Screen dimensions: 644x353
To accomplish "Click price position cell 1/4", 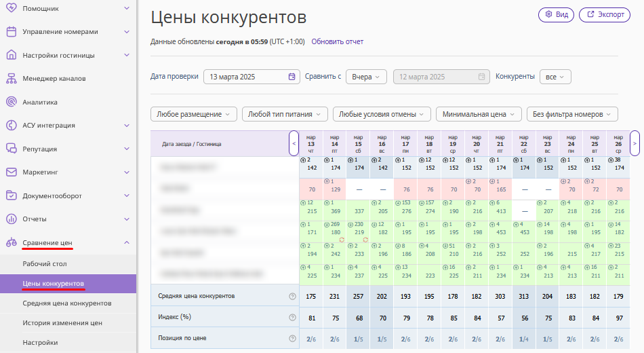I will [x=523, y=339].
